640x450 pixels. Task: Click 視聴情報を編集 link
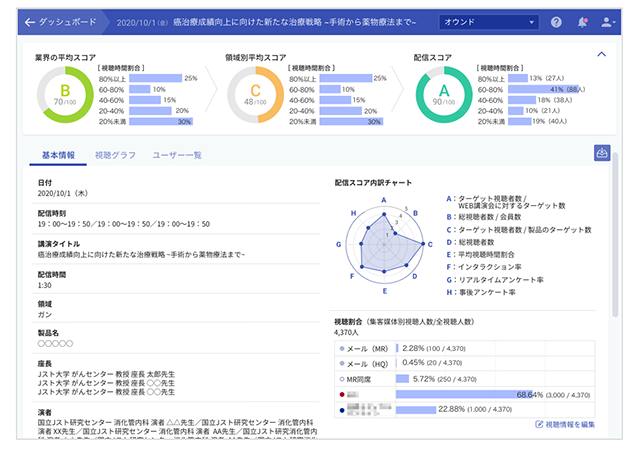pyautogui.click(x=570, y=425)
